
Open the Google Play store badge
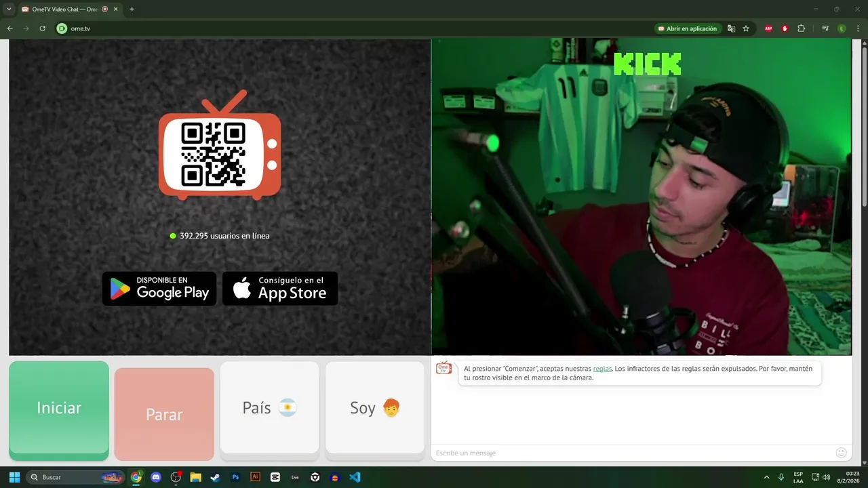159,289
